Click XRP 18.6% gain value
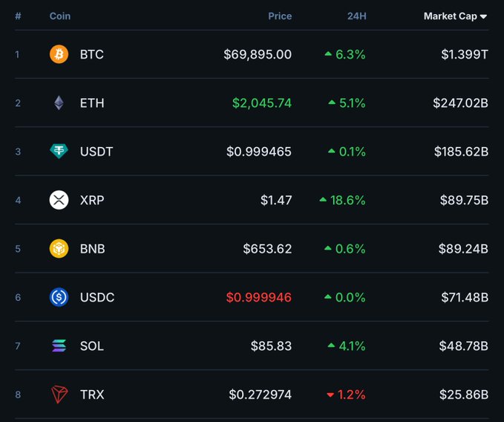504x422 pixels. 347,200
